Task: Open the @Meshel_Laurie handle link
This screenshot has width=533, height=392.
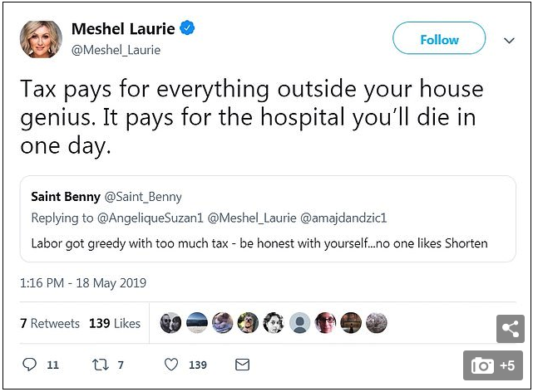Action: tap(116, 50)
